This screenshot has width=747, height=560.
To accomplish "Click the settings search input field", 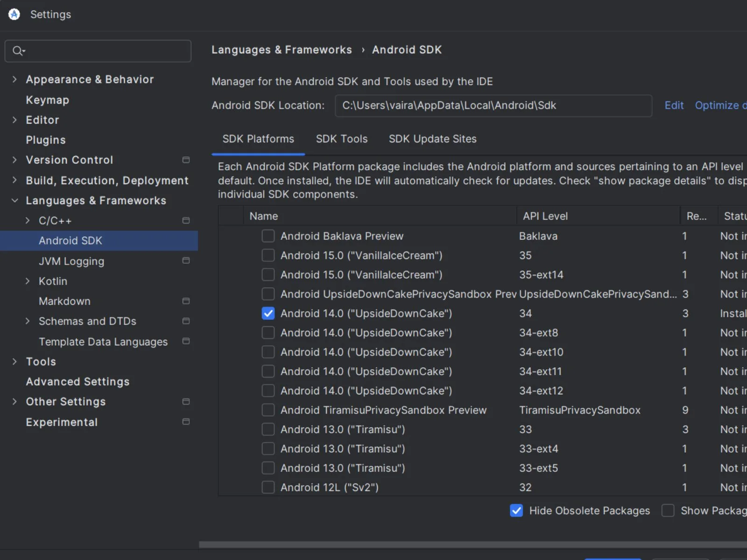I will [98, 51].
